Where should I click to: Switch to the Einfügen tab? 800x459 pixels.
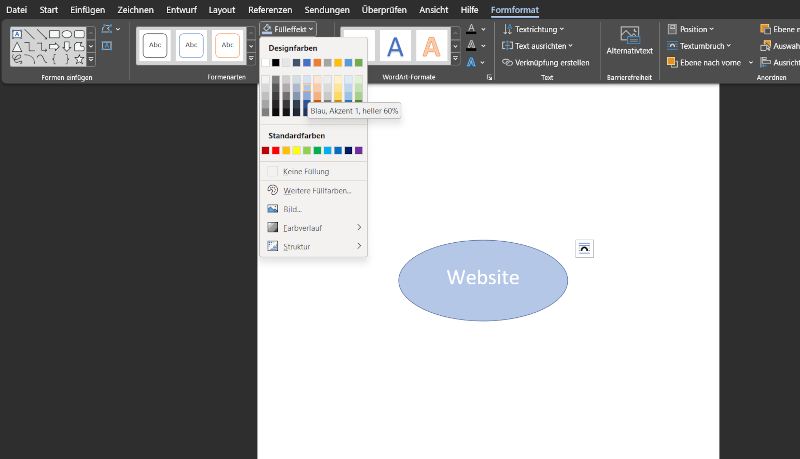coord(88,9)
